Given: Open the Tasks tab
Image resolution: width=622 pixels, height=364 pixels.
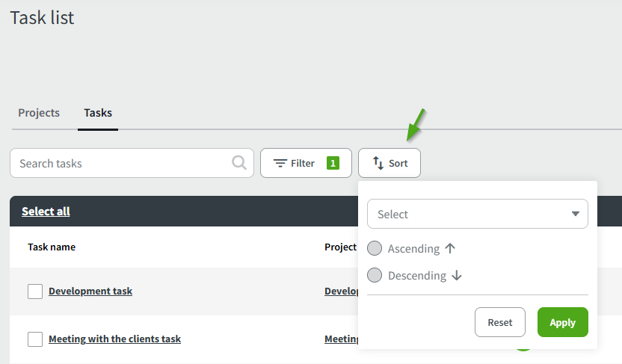Looking at the screenshot, I should pos(98,113).
